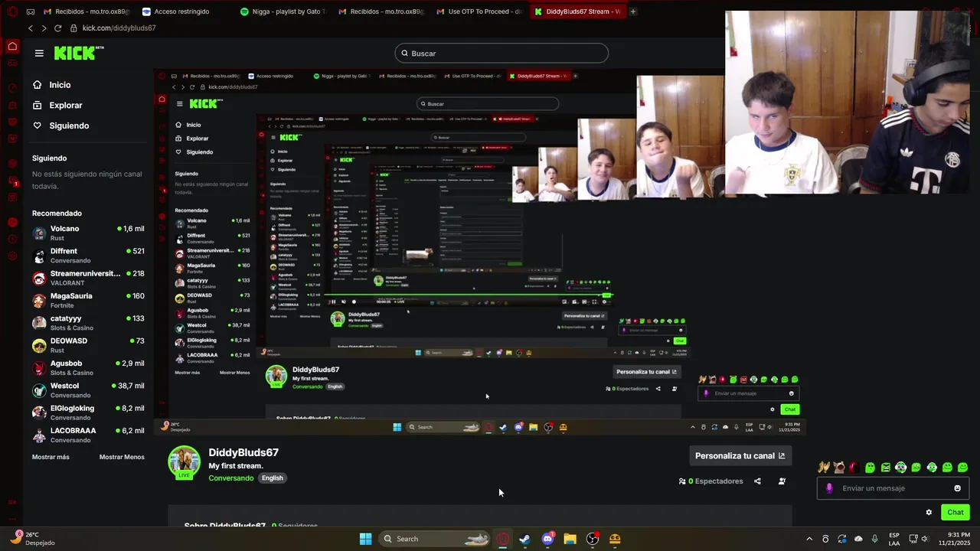Click the kick.com/diddybluds67 address bar
Screen dimensions: 980x551
click(x=119, y=28)
